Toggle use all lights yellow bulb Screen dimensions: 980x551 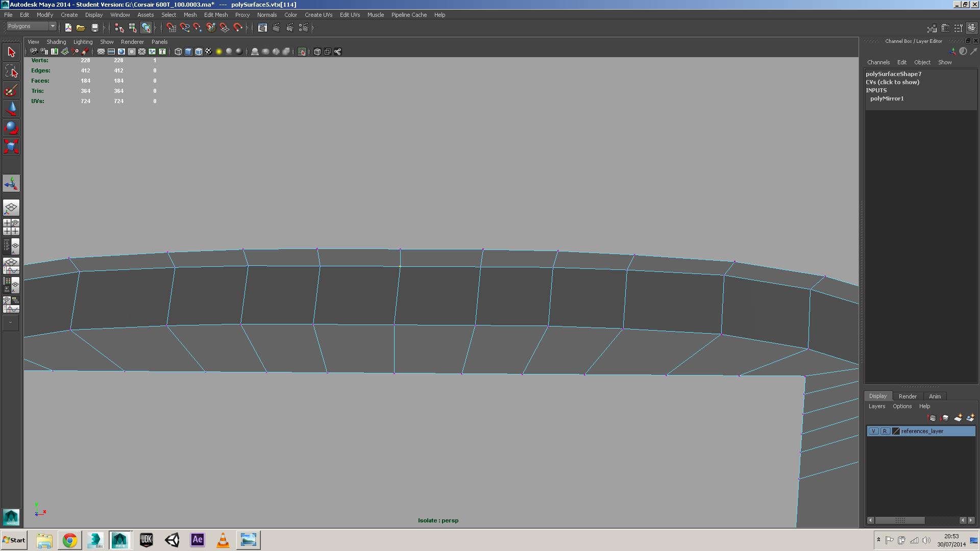(218, 52)
